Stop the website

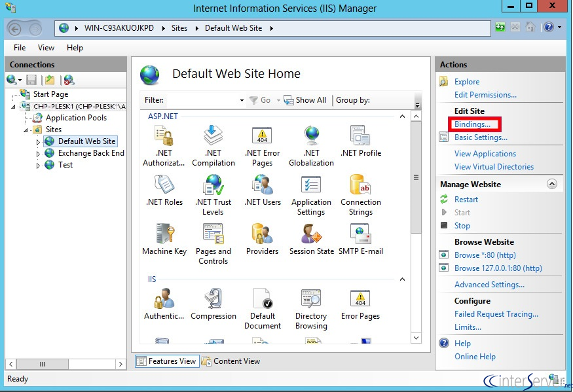[462, 226]
